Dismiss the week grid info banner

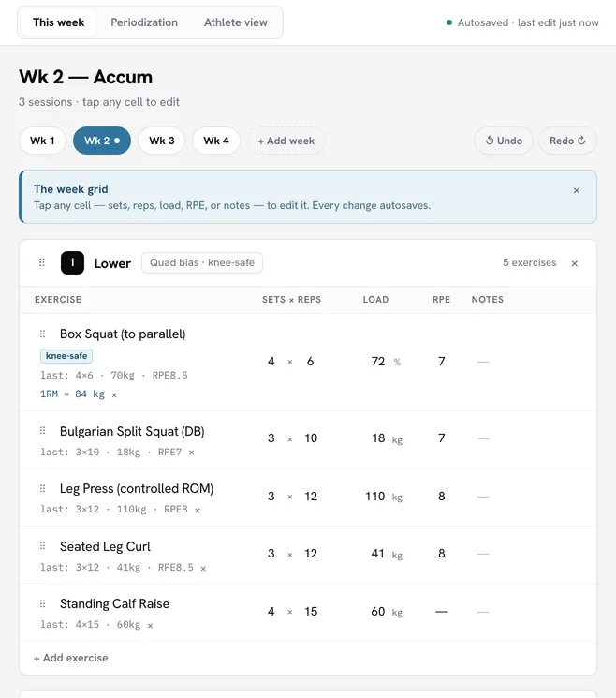pos(577,190)
